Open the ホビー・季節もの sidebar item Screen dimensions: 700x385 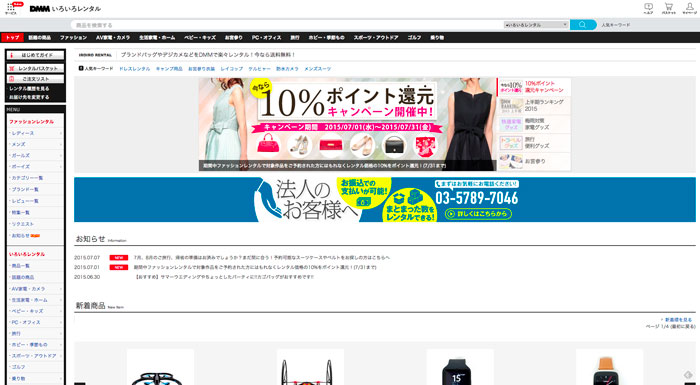[x=35, y=344]
